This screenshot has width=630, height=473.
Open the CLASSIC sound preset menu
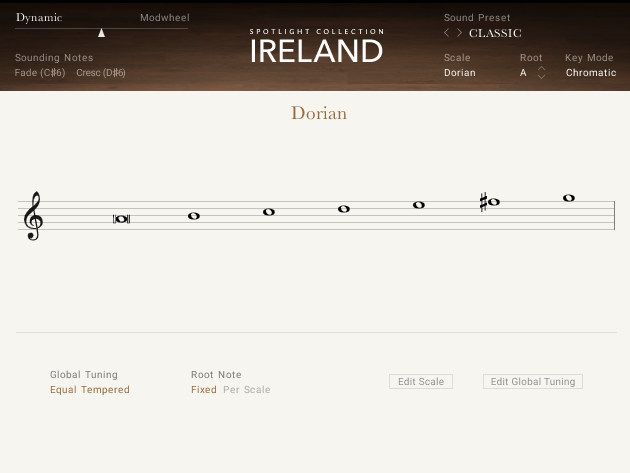(x=495, y=33)
